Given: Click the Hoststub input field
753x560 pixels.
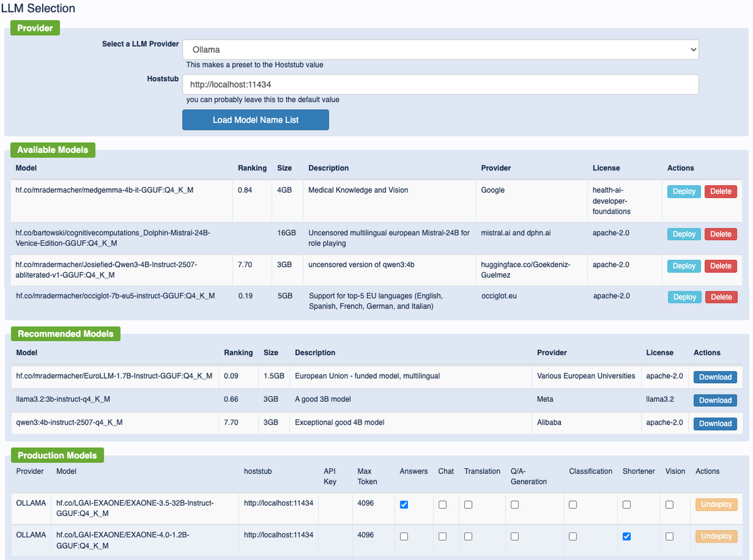Looking at the screenshot, I should tap(441, 85).
